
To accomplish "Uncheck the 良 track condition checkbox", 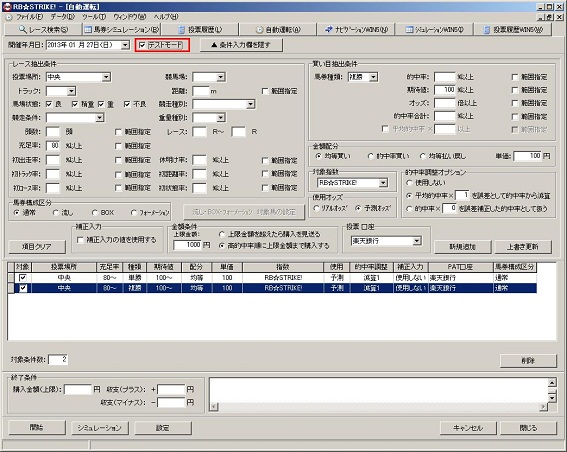I will click(x=49, y=104).
